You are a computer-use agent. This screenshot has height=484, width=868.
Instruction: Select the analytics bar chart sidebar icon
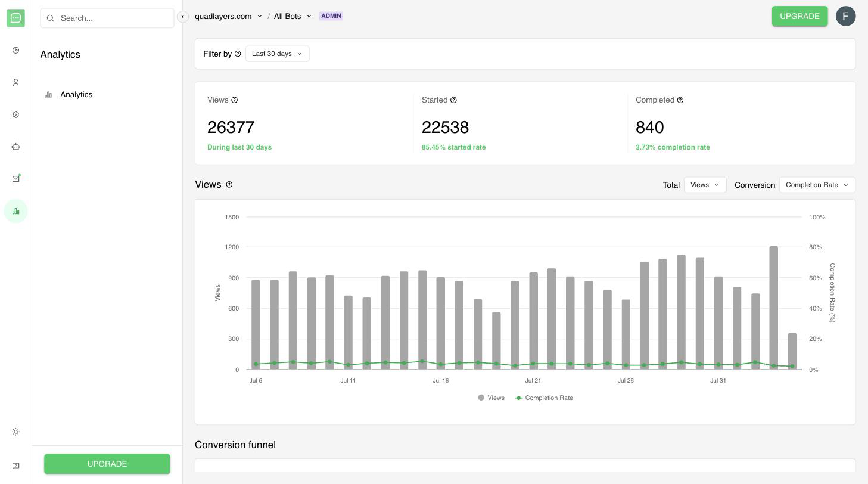tap(15, 211)
